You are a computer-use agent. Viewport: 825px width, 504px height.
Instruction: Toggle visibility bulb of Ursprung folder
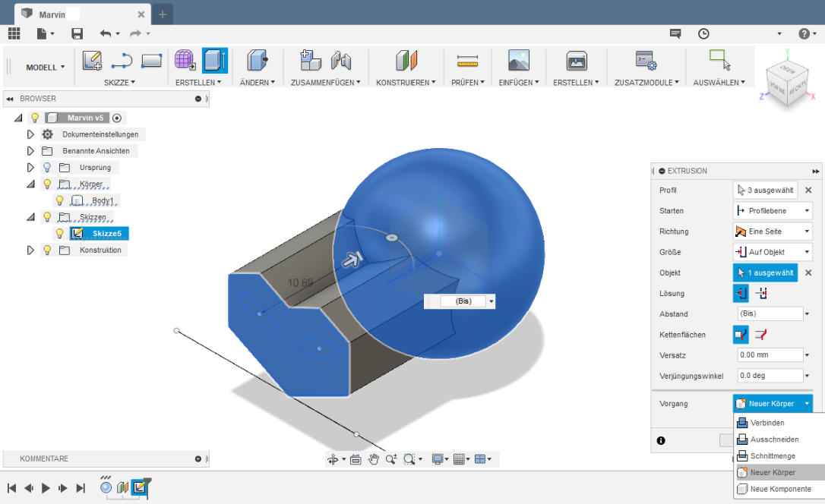click(x=47, y=167)
